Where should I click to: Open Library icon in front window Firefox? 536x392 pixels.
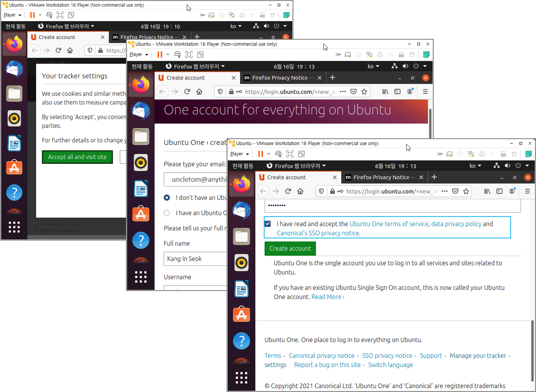click(487, 191)
